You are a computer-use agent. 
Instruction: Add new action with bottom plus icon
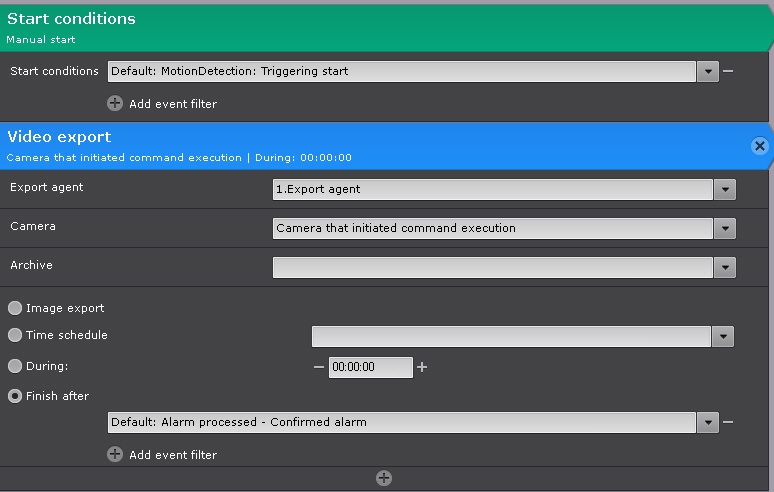[384, 478]
